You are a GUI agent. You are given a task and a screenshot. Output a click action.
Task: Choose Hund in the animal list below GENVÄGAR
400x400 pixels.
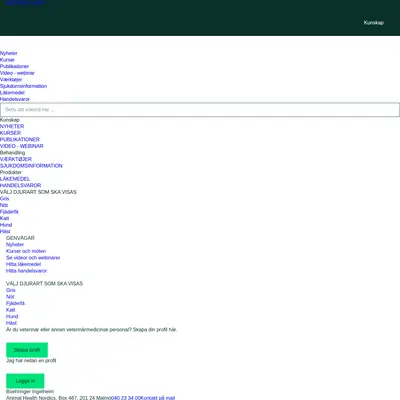click(12, 316)
